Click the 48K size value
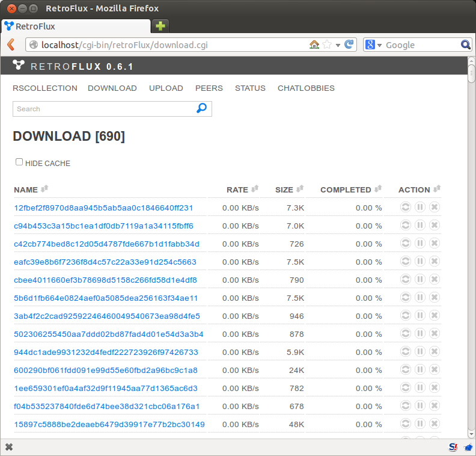476x456 pixels. point(296,424)
